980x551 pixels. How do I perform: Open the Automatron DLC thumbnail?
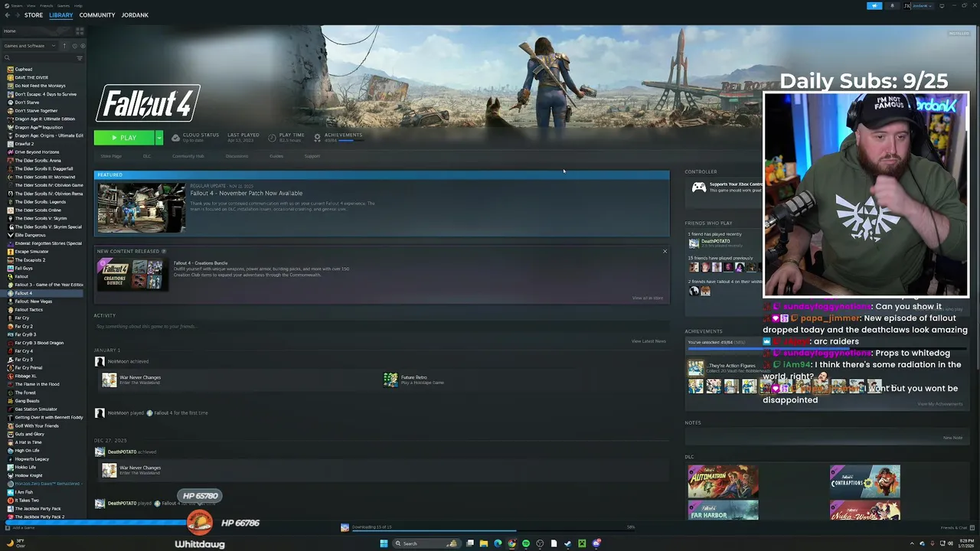[723, 481]
